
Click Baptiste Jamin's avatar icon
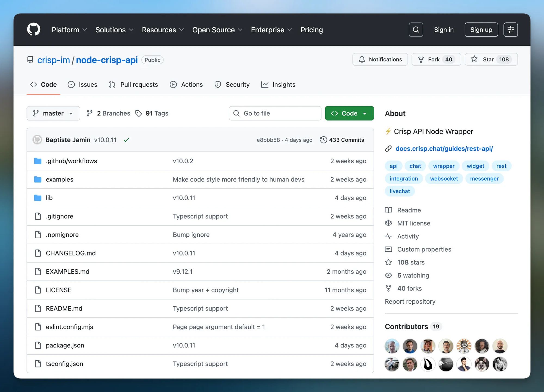[37, 140]
